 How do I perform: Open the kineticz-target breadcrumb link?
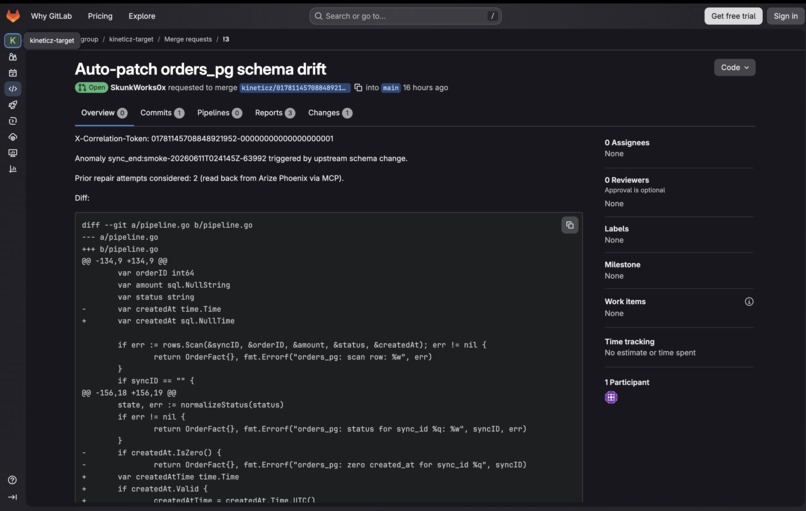point(131,39)
